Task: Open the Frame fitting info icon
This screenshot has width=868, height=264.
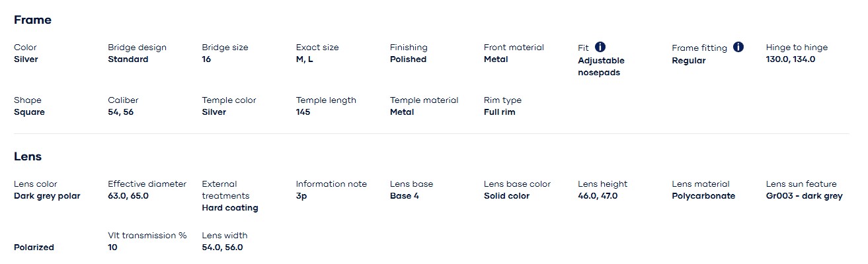Action: pos(738,47)
